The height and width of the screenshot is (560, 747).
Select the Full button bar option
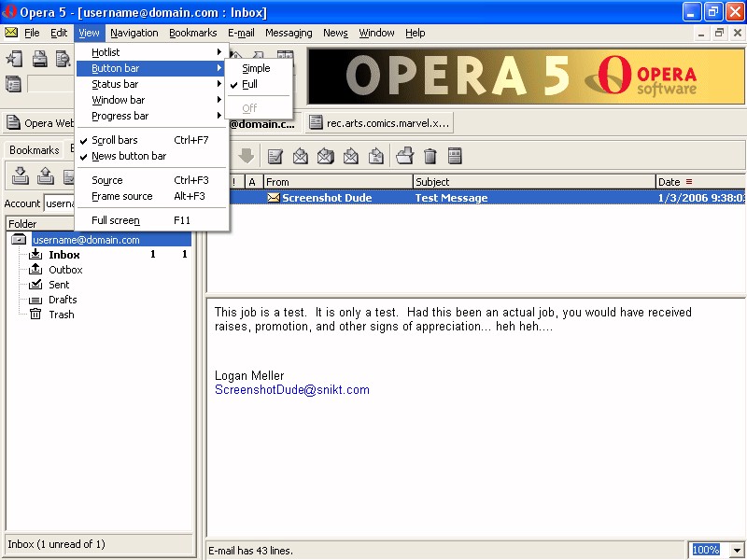pyautogui.click(x=259, y=84)
